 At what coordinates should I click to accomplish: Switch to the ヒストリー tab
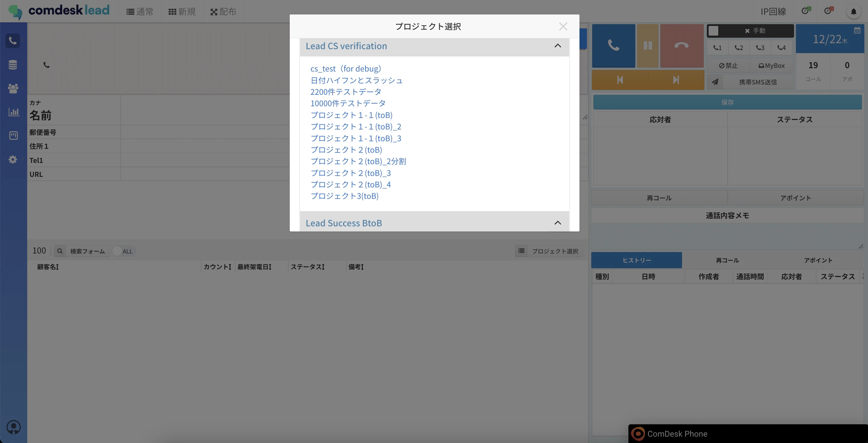[637, 260]
